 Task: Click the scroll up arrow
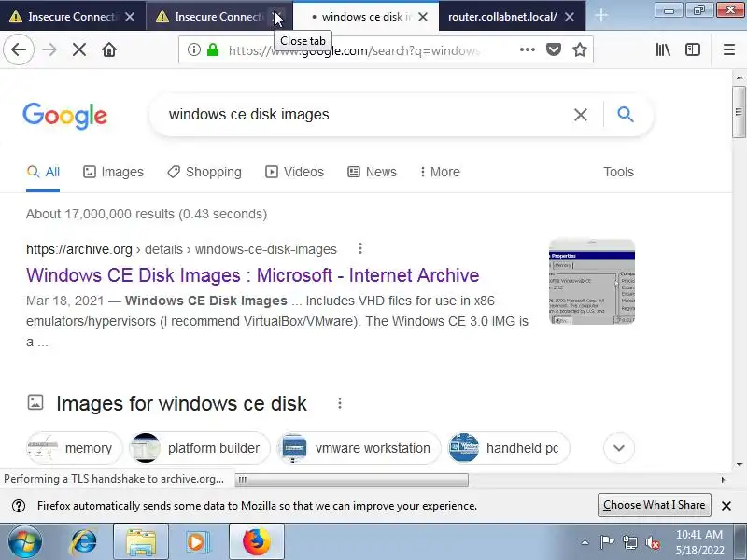point(739,77)
